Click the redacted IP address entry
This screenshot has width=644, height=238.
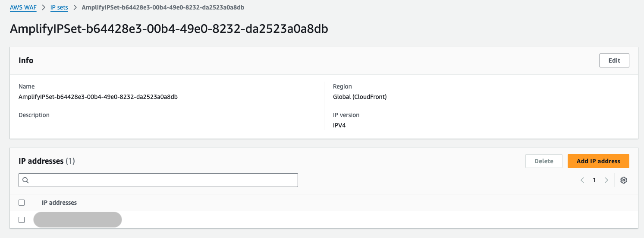(78, 219)
